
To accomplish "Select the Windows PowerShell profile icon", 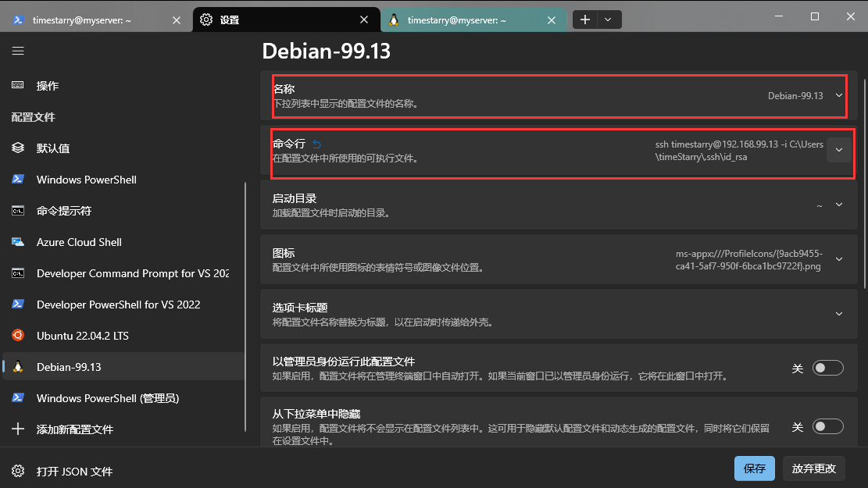I will [x=18, y=180].
